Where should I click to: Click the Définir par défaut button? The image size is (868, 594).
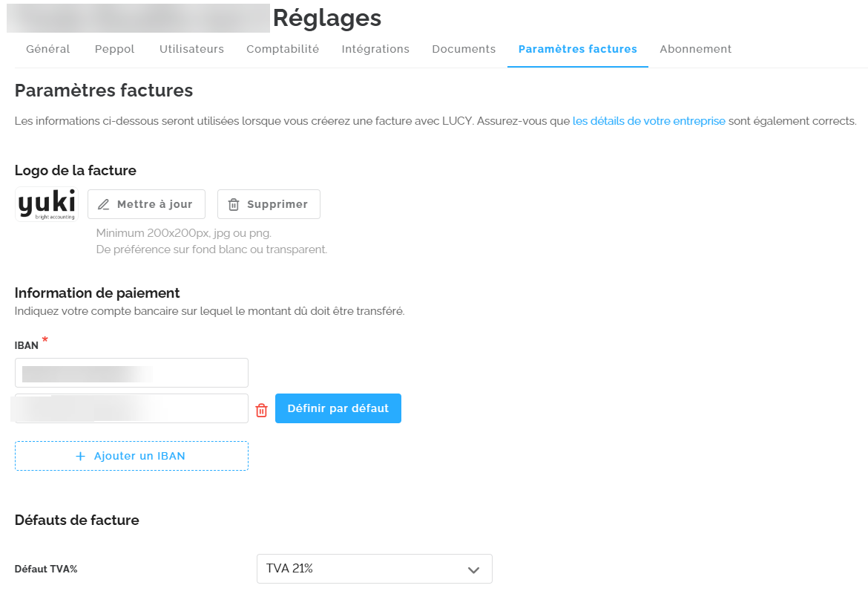click(338, 408)
